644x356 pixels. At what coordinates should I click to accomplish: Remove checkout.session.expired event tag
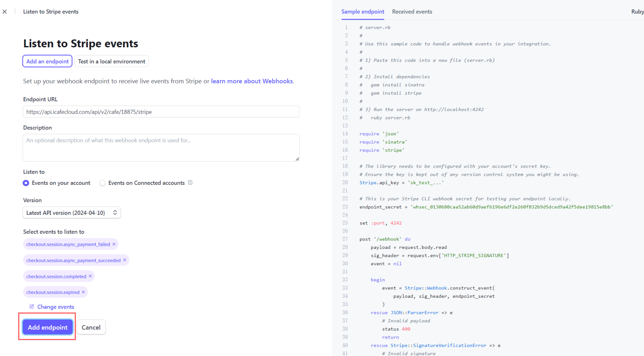[x=83, y=292]
